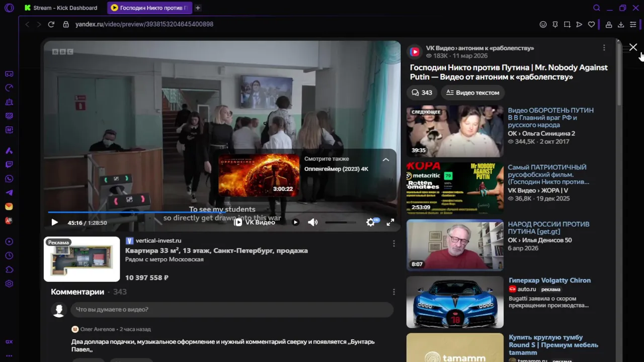Open GX Cleaner icon in sidebar
Image resolution: width=644 pixels, height=362 pixels.
9,102
